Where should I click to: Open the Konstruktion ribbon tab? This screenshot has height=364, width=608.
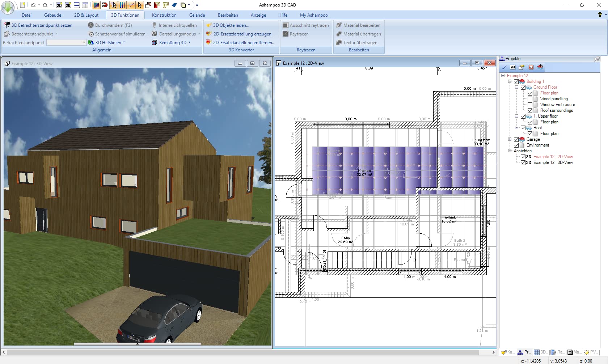click(164, 15)
